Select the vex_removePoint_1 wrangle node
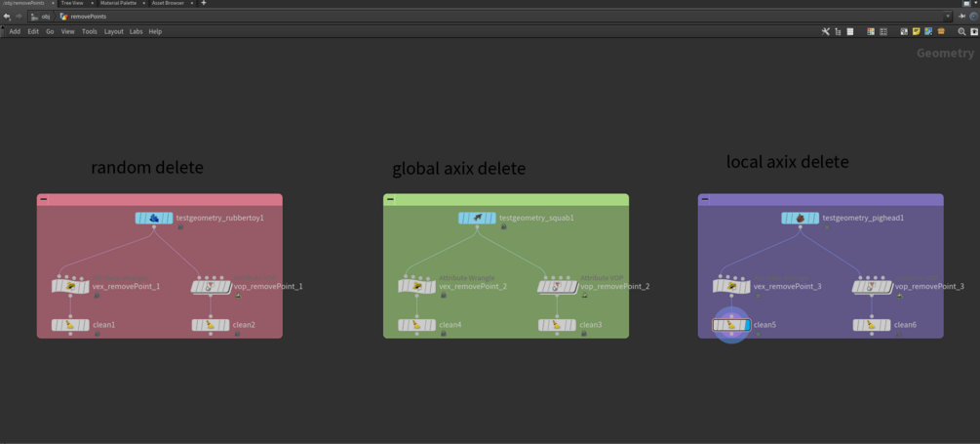The image size is (980, 444). (70, 287)
